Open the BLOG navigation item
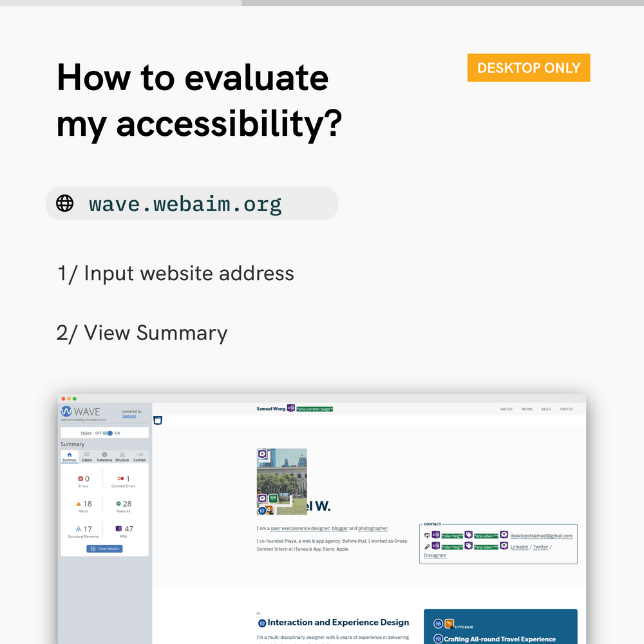Screen dimensions: 644x644 tap(546, 409)
